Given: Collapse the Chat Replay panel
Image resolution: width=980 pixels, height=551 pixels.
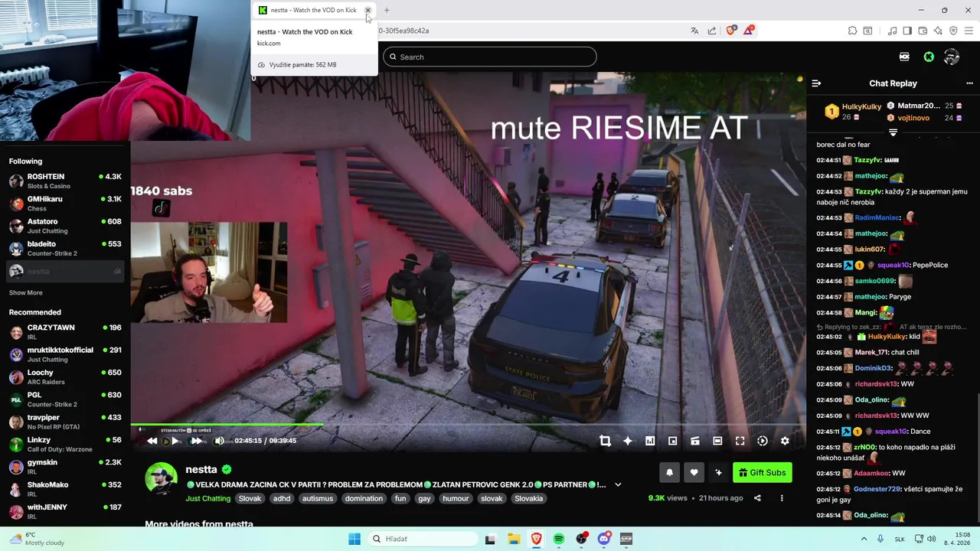Looking at the screenshot, I should click(816, 83).
